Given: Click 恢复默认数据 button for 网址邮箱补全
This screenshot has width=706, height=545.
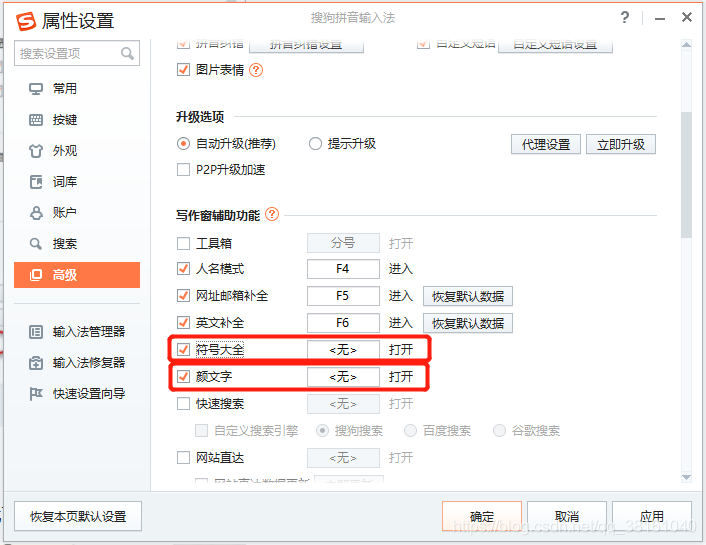Looking at the screenshot, I should pos(468,296).
